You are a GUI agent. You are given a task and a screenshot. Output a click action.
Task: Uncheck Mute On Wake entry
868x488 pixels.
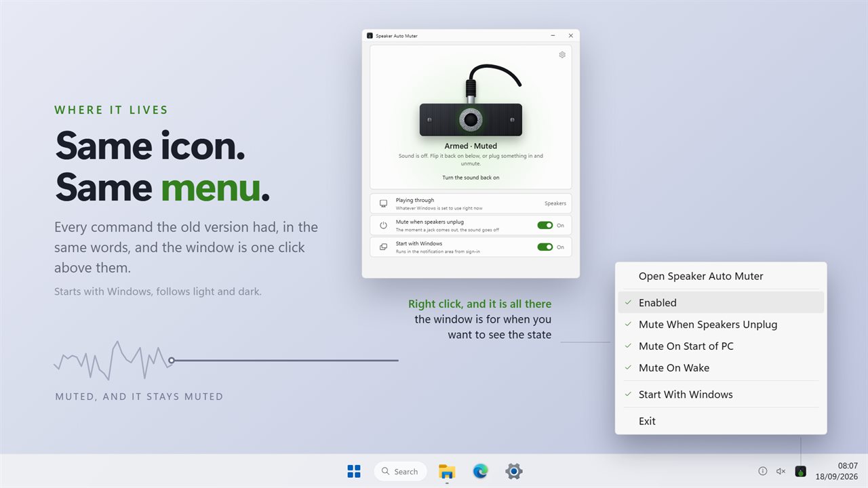(721, 367)
